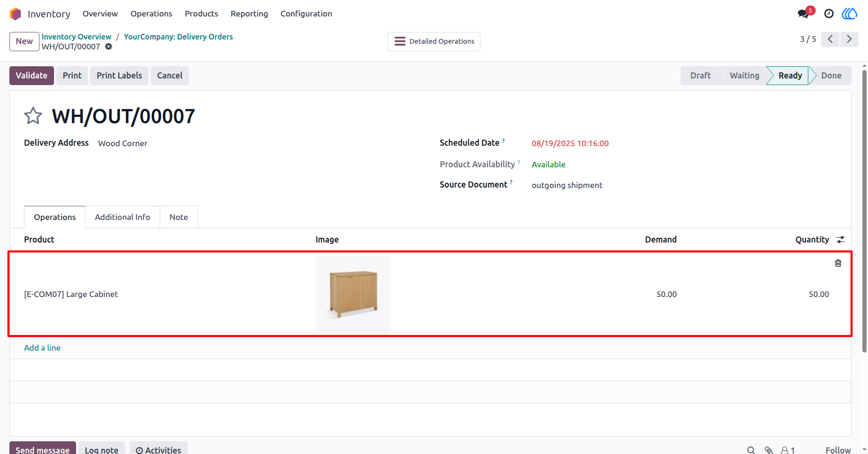The image size is (868, 454).
Task: Delete the Large Cabinet line with trash icon
Action: click(x=838, y=263)
